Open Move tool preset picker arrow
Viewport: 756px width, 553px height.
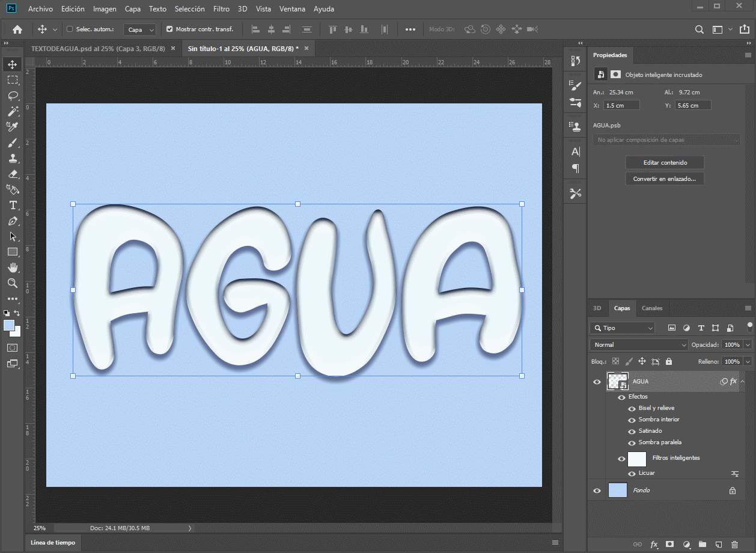(x=55, y=29)
